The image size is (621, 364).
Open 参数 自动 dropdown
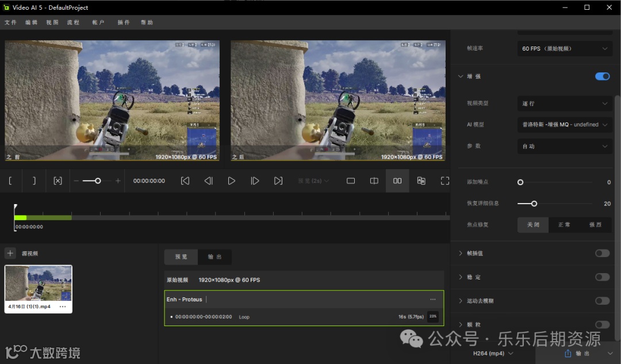coord(565,146)
